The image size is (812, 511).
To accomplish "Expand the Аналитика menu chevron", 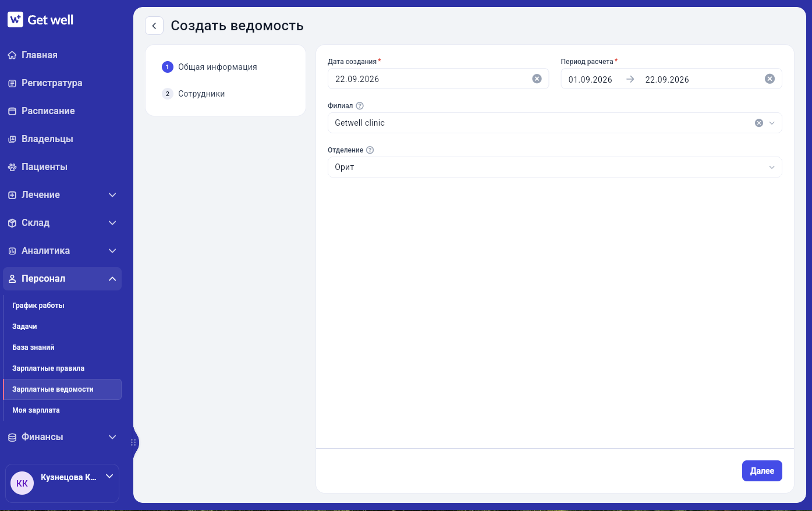I will [x=112, y=251].
